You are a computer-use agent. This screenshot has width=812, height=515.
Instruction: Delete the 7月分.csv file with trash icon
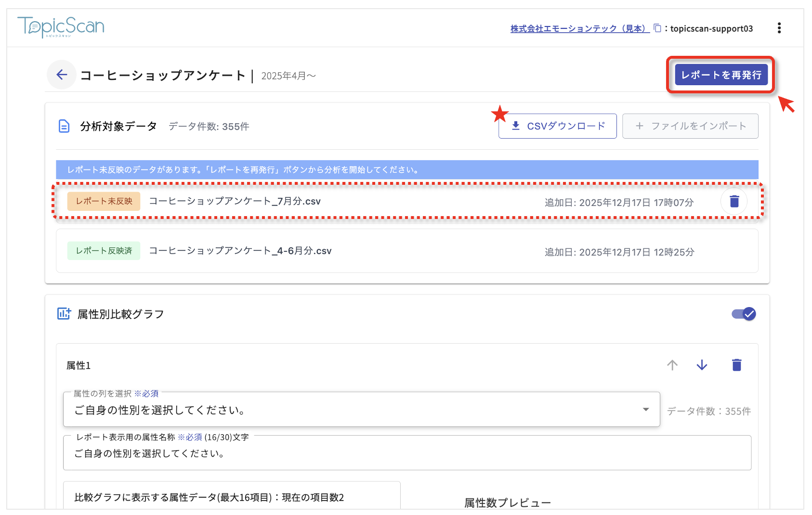[x=734, y=201]
